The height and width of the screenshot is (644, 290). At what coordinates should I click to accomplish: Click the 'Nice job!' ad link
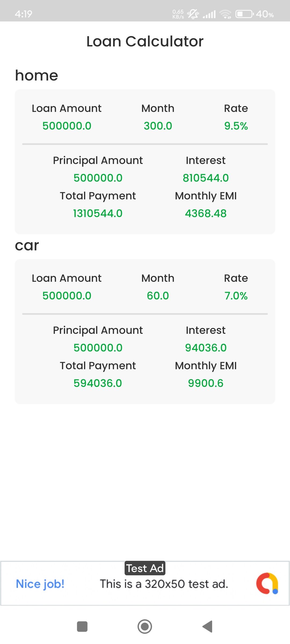tap(40, 584)
